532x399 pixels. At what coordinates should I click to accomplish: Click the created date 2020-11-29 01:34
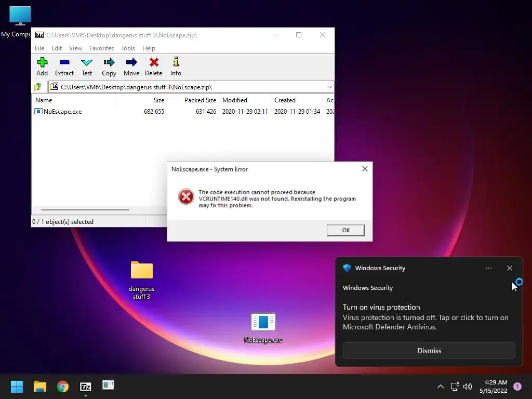297,112
